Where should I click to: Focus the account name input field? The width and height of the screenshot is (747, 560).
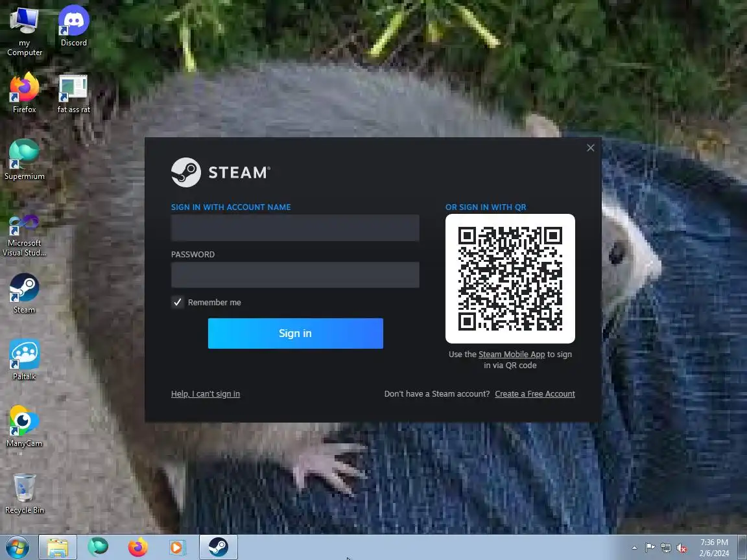pos(295,227)
